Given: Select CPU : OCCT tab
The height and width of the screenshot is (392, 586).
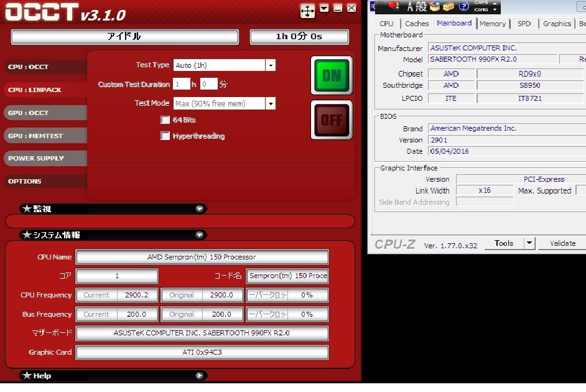Looking at the screenshot, I should (x=45, y=67).
